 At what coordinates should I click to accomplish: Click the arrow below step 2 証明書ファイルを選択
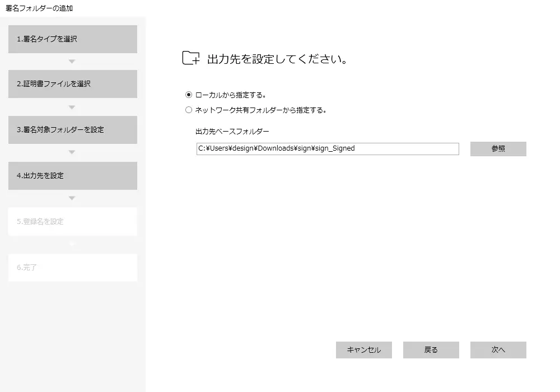tap(72, 107)
